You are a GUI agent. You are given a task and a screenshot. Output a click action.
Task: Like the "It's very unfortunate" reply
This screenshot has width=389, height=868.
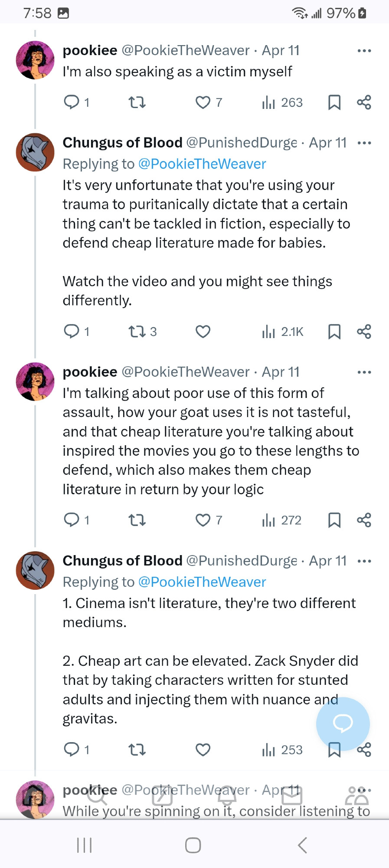tap(203, 332)
